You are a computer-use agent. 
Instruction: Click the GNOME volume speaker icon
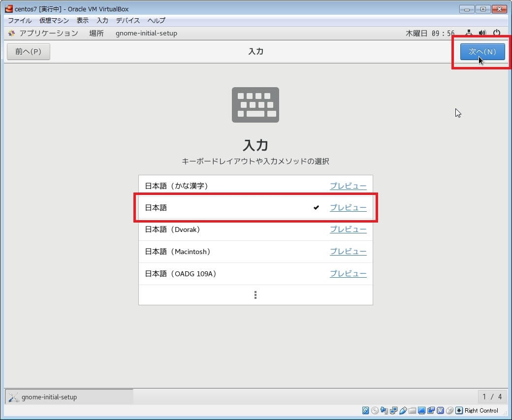click(x=482, y=33)
